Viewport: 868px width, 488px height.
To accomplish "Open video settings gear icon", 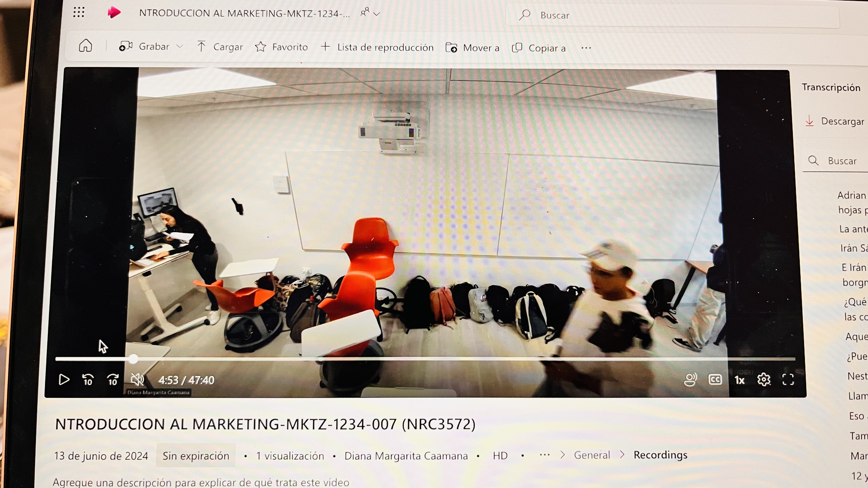I will pos(764,380).
